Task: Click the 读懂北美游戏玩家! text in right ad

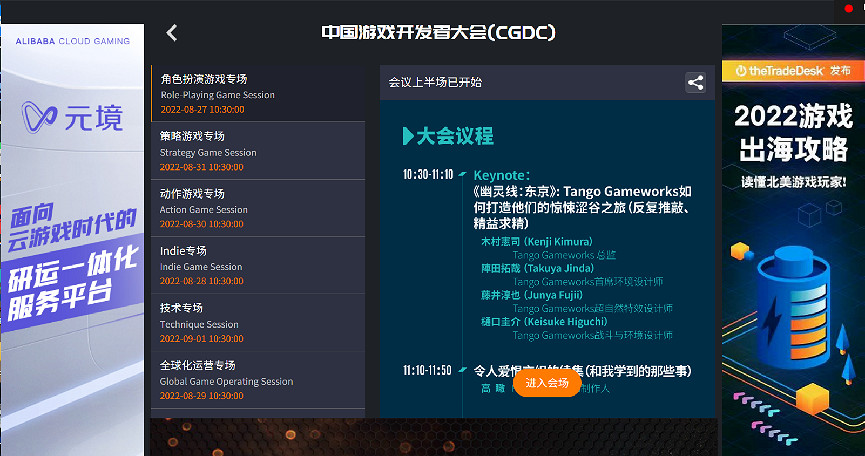Action: pos(793,181)
